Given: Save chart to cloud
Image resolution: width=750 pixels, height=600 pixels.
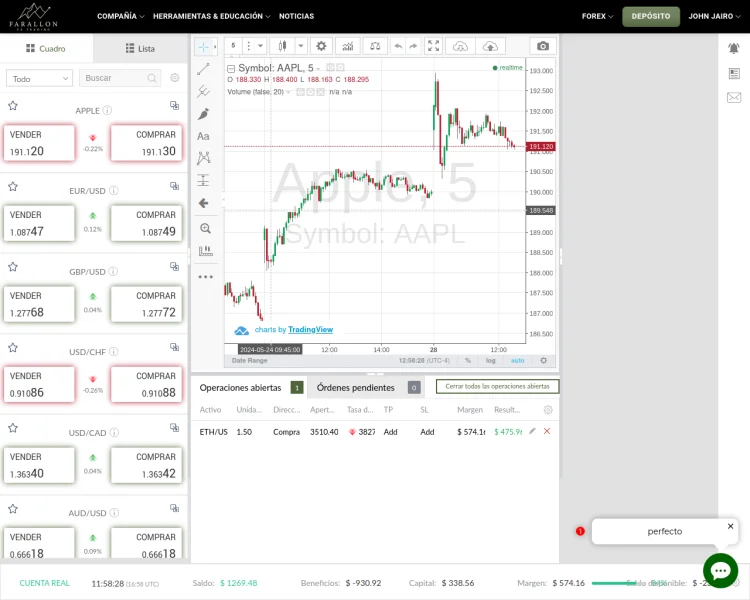Looking at the screenshot, I should pyautogui.click(x=490, y=46).
